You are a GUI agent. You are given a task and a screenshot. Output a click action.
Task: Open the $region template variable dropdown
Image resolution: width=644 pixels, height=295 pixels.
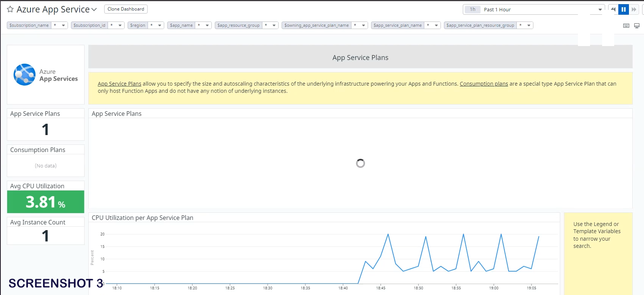pyautogui.click(x=160, y=25)
